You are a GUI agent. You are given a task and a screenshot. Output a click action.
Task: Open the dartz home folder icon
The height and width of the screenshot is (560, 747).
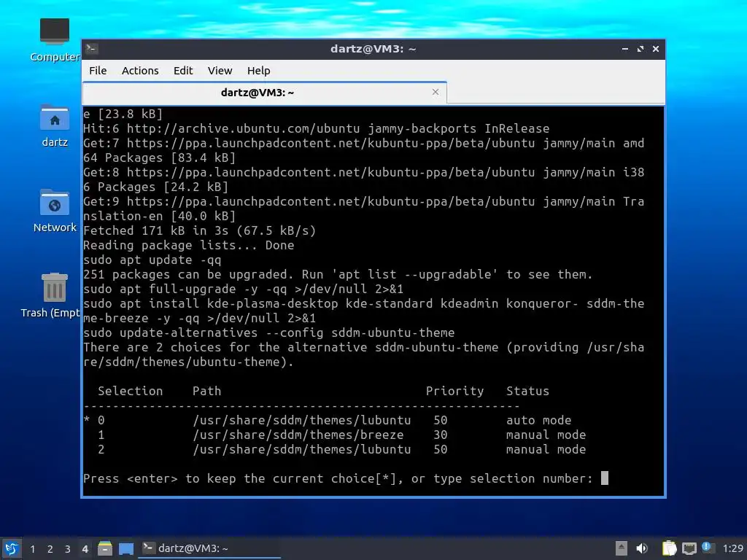click(x=55, y=125)
